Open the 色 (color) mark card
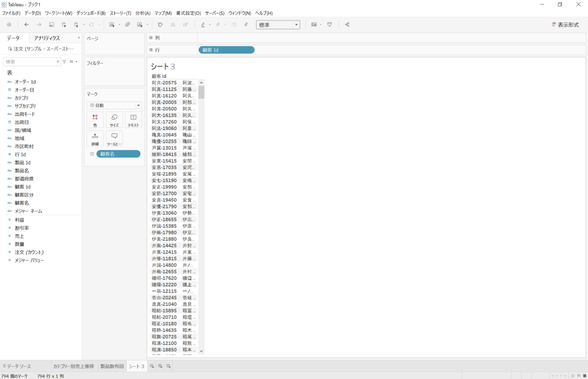The height and width of the screenshot is (379, 588). coord(95,120)
